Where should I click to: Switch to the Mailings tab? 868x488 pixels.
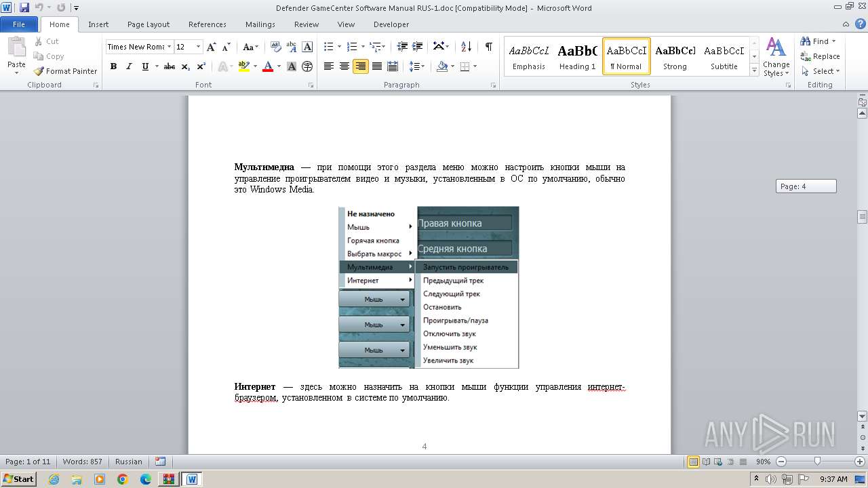(260, 24)
